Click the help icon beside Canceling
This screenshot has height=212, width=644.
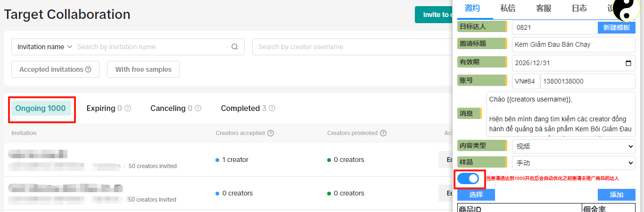[198, 108]
